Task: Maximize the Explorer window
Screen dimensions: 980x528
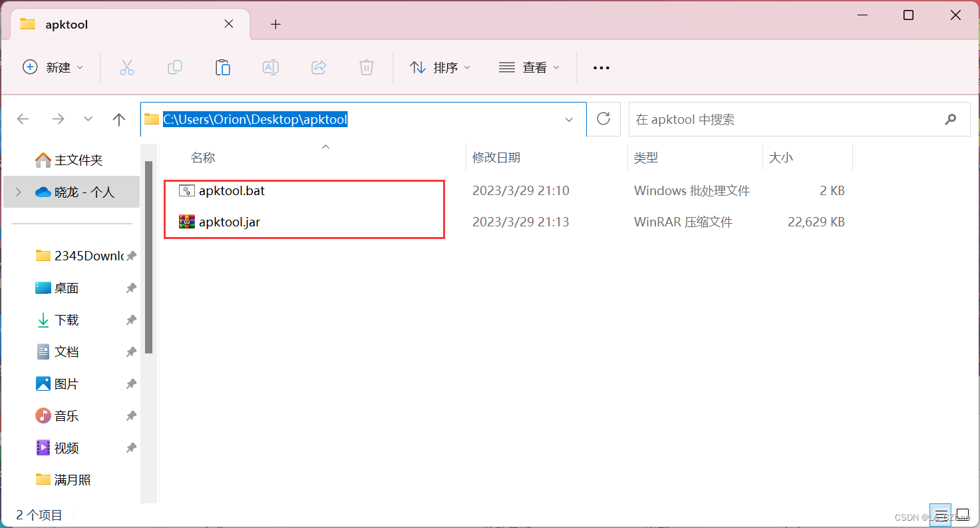Action: tap(908, 15)
